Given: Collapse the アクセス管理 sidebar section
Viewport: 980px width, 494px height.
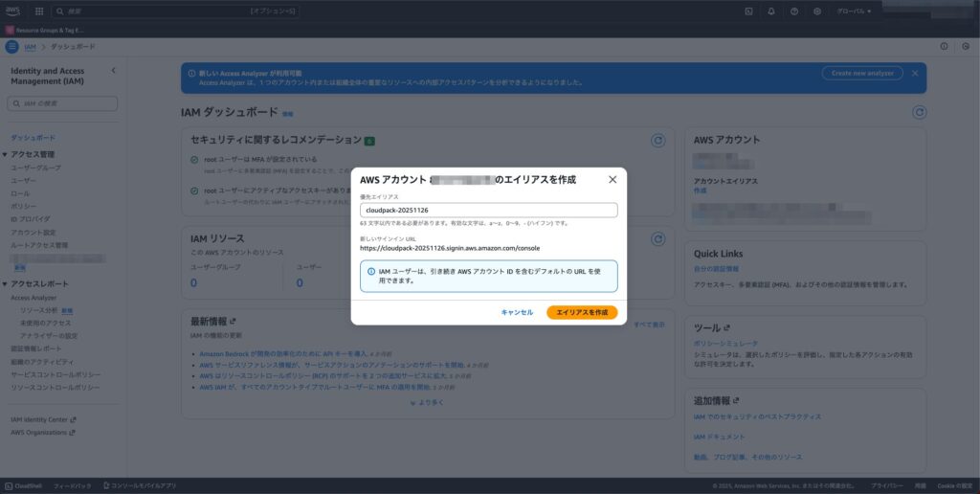Looking at the screenshot, I should pos(5,154).
